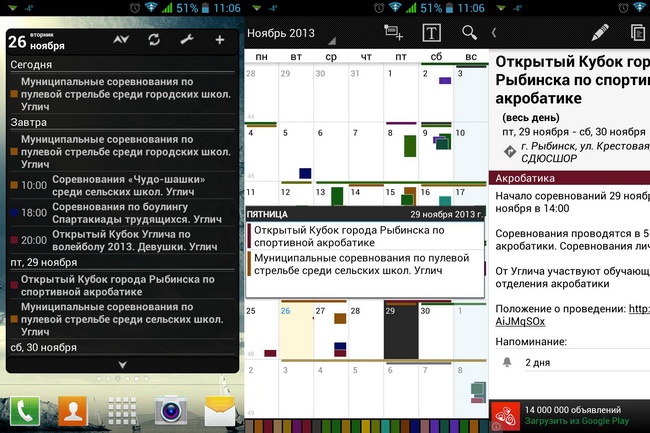650x433 pixels.
Task: Add new event with widget plus icon
Action: click(220, 40)
